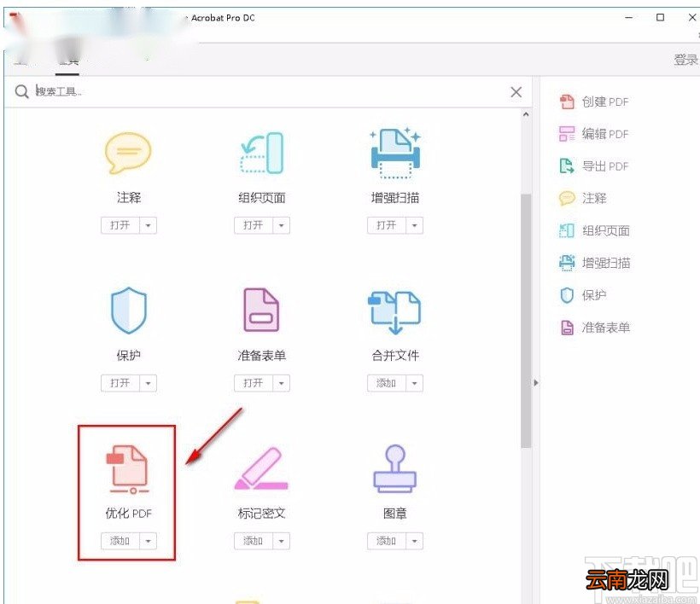
Task: Choose the 保护 shield icon in grid
Action: tap(129, 311)
